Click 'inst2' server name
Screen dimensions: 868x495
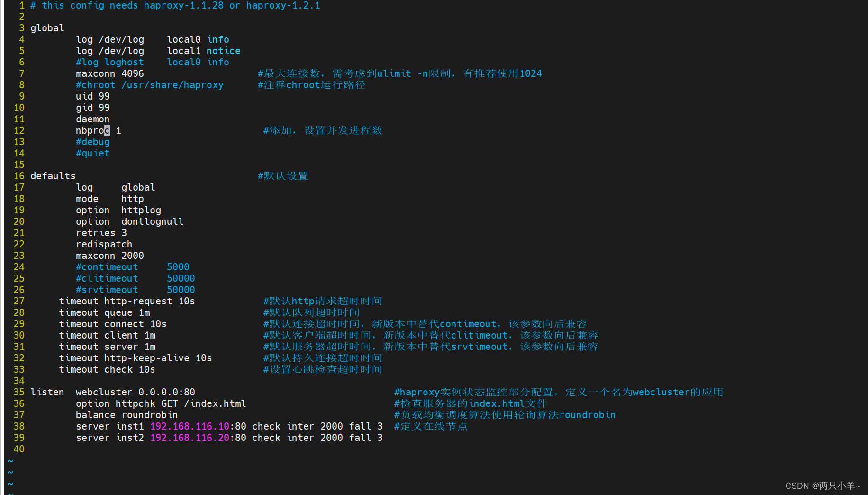point(130,438)
